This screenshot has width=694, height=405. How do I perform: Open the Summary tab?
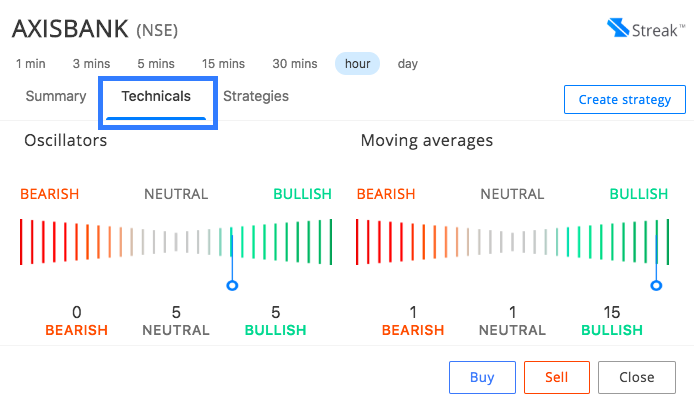click(x=56, y=96)
